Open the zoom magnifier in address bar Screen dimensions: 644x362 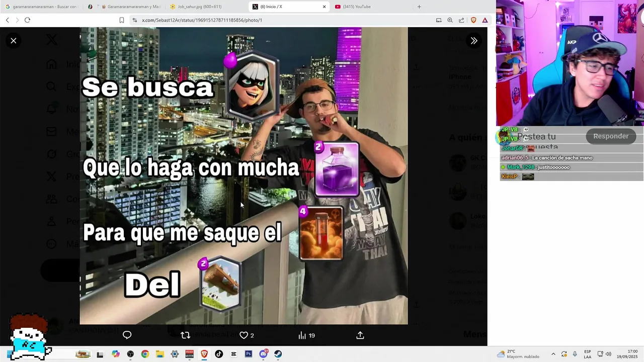pos(450,20)
